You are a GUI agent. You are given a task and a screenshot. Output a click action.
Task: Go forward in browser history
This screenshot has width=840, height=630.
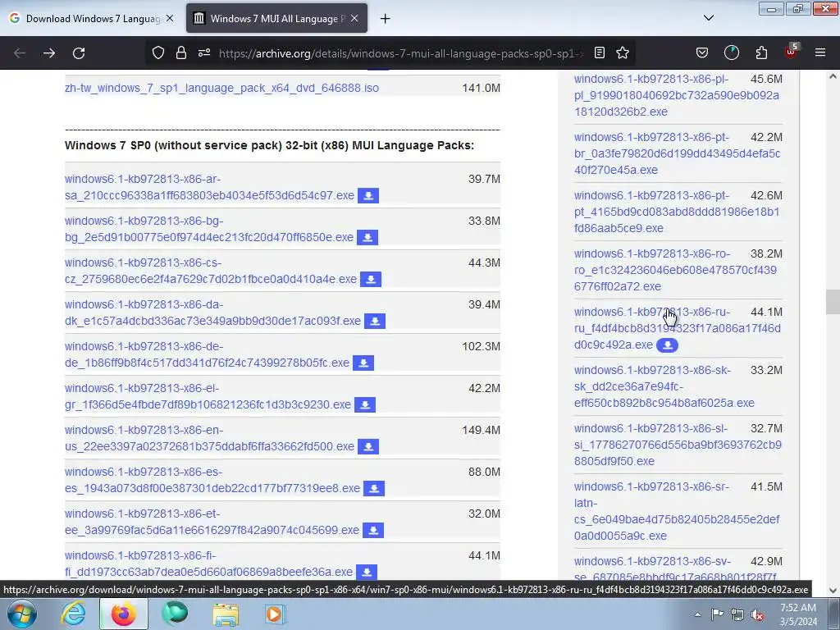click(x=49, y=53)
